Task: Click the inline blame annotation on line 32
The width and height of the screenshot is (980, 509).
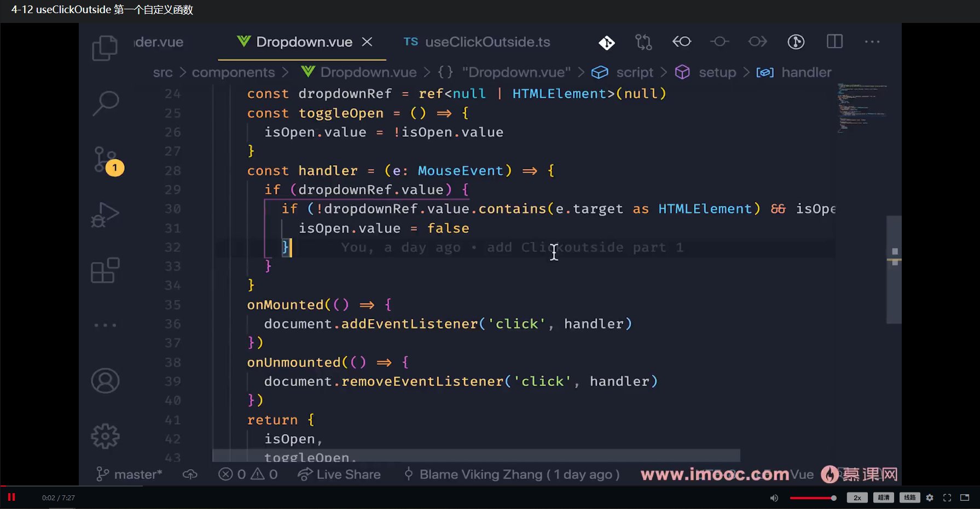Action: (x=512, y=247)
